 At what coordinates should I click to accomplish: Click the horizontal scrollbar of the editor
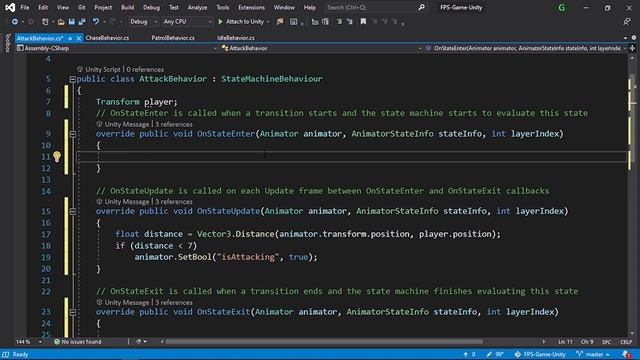(x=324, y=342)
